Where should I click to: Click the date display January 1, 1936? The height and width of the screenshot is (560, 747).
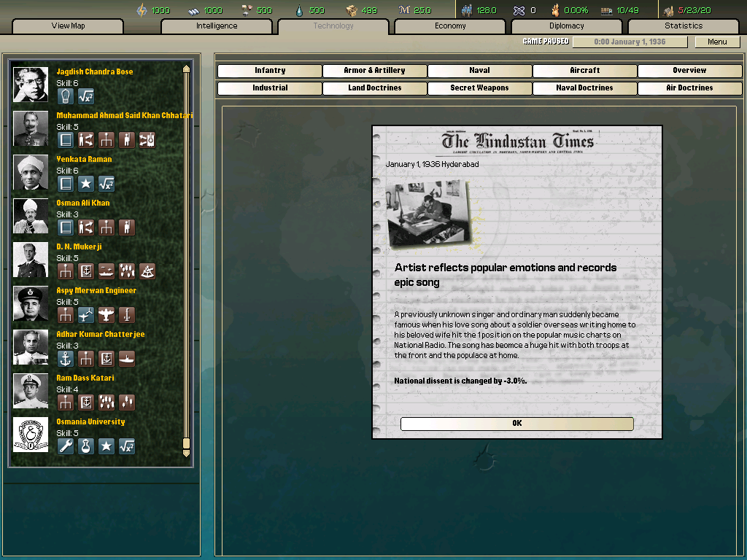[x=630, y=42]
